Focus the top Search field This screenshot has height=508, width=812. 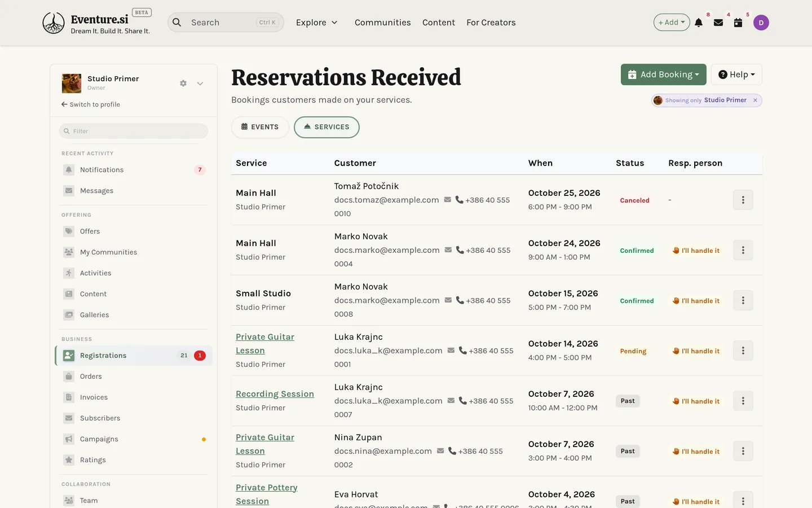point(226,23)
